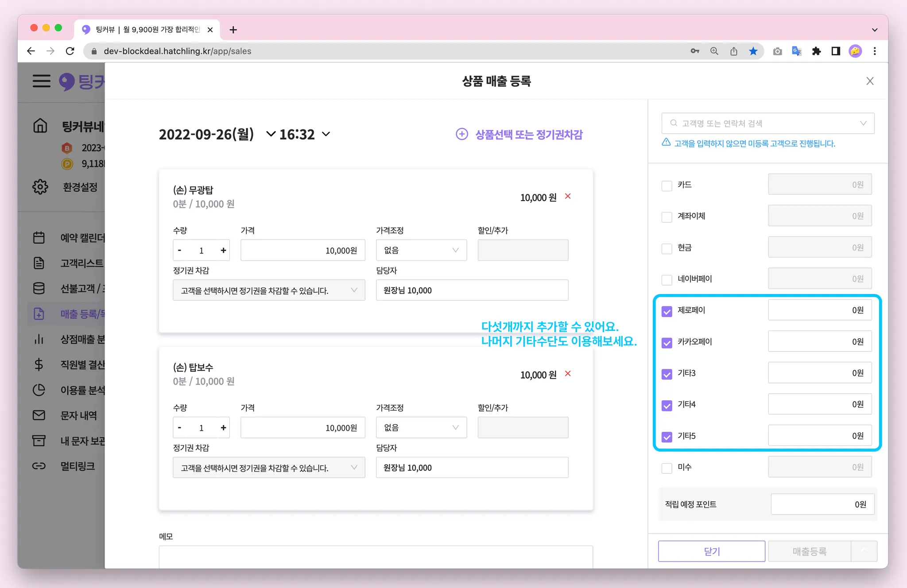
Task: Click the 닫기 button
Action: [x=711, y=551]
